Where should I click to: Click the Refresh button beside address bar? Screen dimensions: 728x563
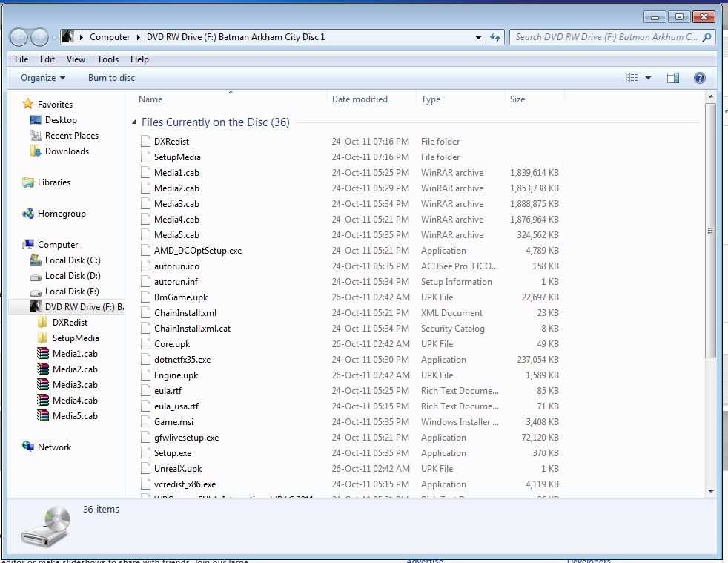495,37
